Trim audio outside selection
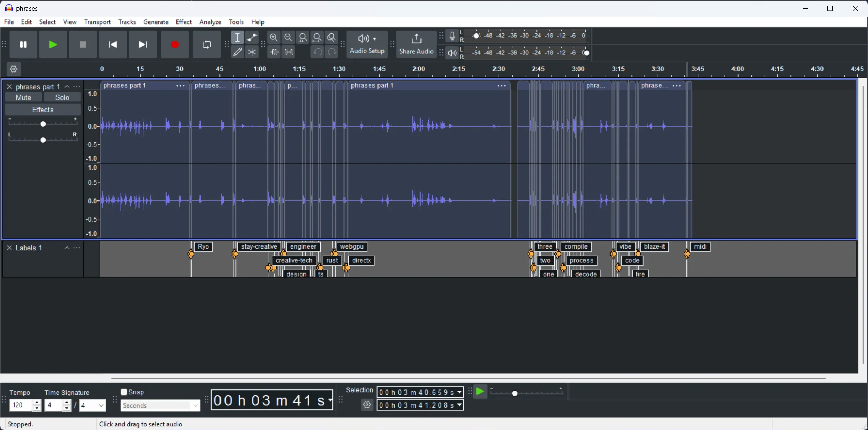Screen dimensions: 868x430 (x=274, y=52)
